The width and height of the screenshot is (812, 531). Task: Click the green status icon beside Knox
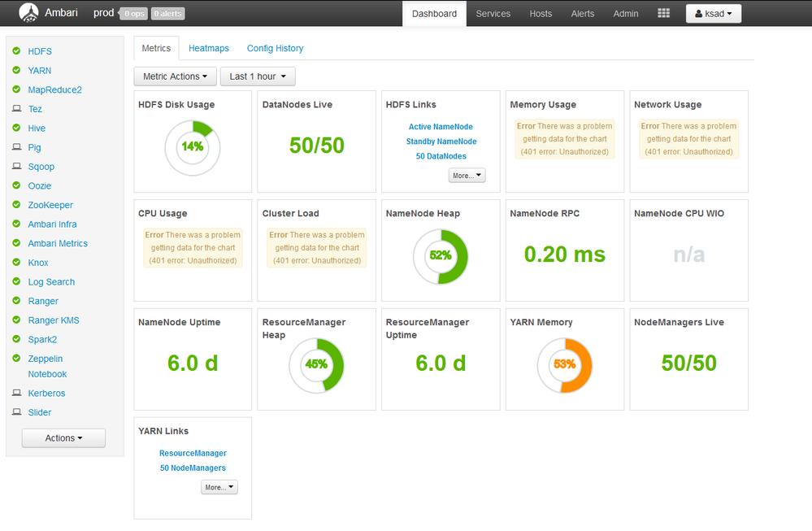click(16, 262)
